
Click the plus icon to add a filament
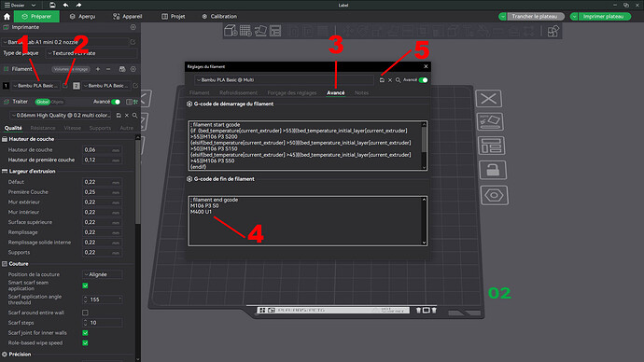(x=98, y=69)
